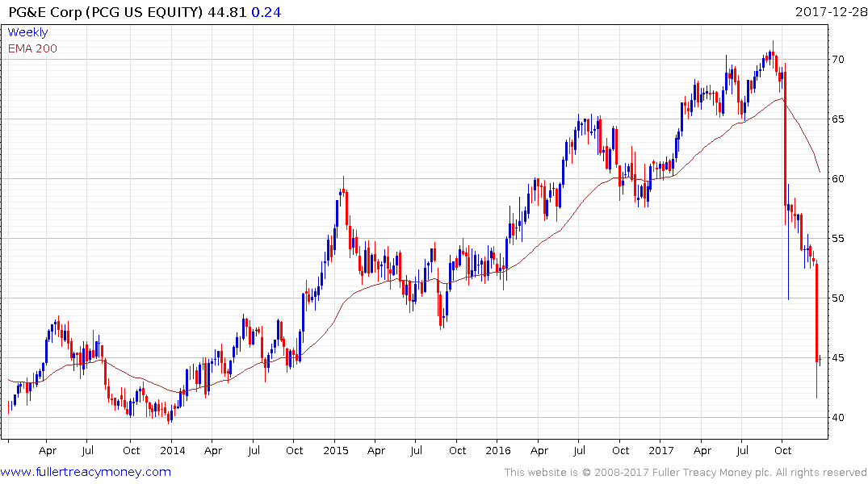Select the price change value 0.24

(266, 12)
